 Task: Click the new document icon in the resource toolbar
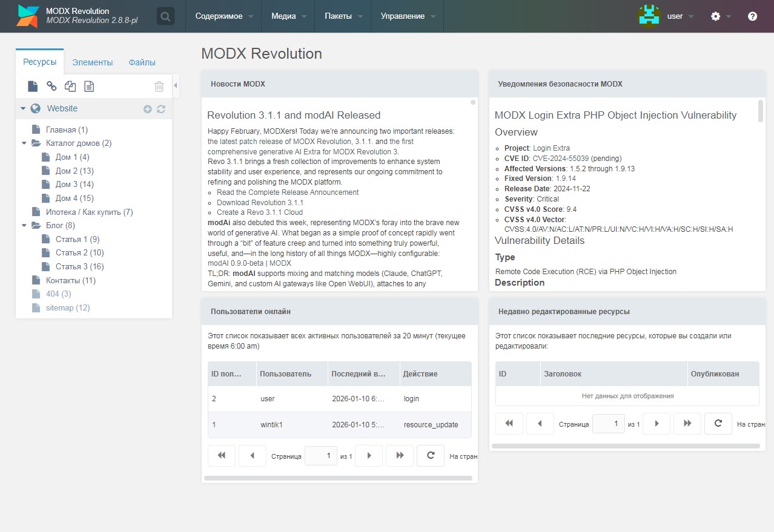pyautogui.click(x=33, y=87)
